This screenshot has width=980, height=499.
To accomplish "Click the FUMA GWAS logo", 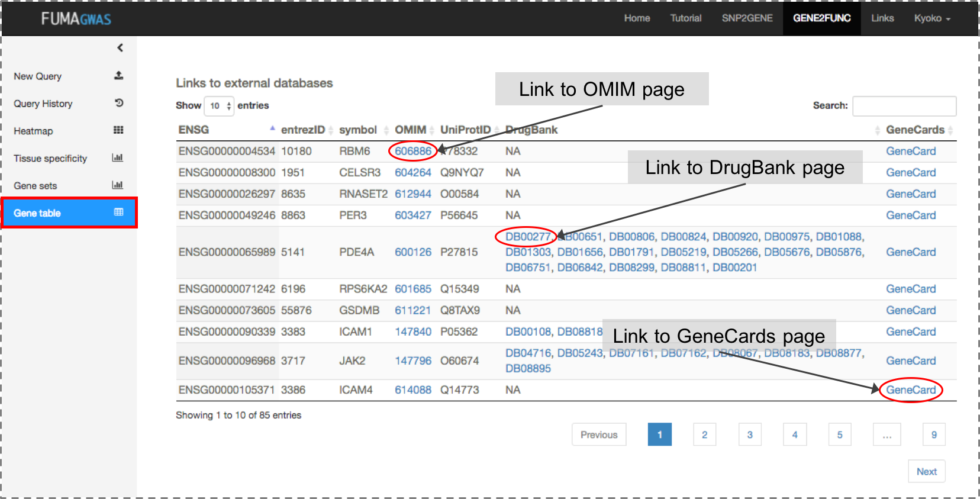I will [x=76, y=19].
